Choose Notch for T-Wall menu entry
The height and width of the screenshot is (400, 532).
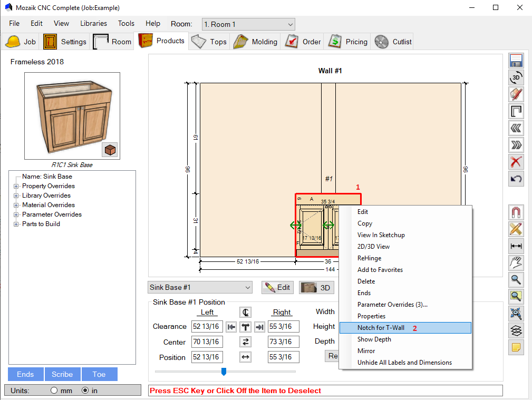pyautogui.click(x=381, y=328)
